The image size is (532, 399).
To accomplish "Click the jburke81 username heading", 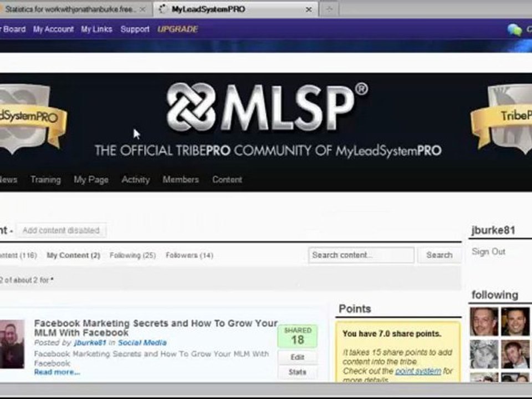I will tap(493, 231).
